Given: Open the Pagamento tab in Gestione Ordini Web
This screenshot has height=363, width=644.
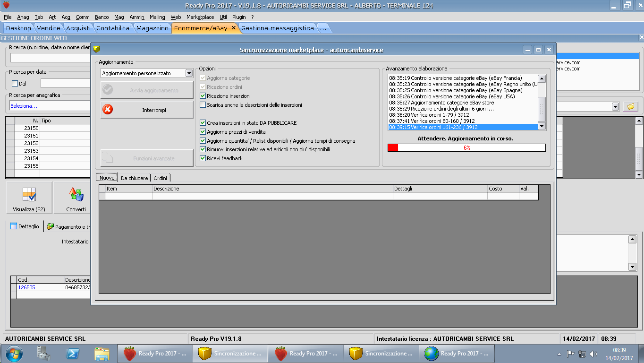Looking at the screenshot, I should point(68,227).
